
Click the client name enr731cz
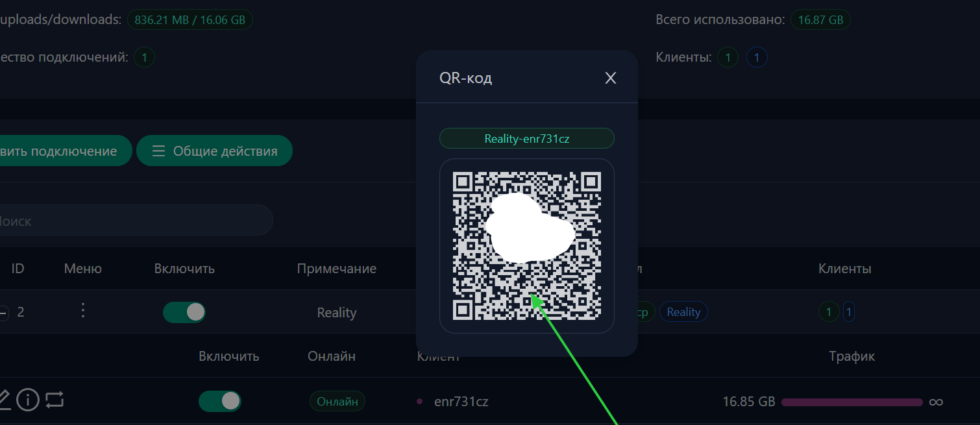pyautogui.click(x=461, y=402)
